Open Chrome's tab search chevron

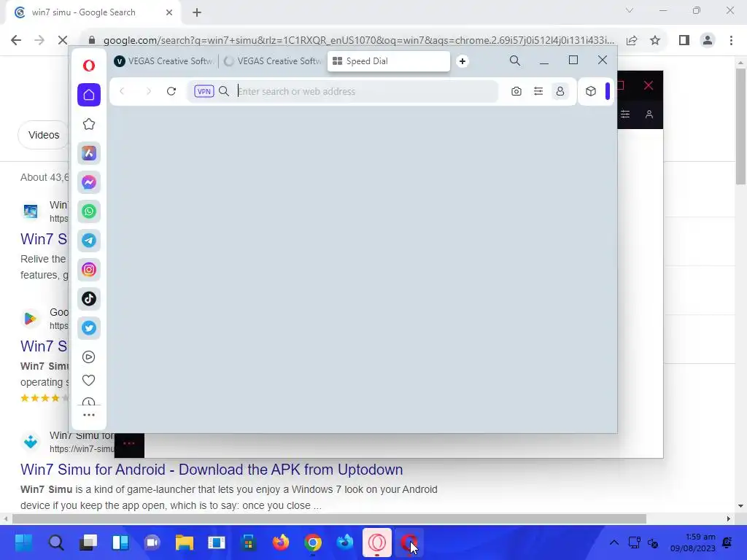pyautogui.click(x=630, y=10)
